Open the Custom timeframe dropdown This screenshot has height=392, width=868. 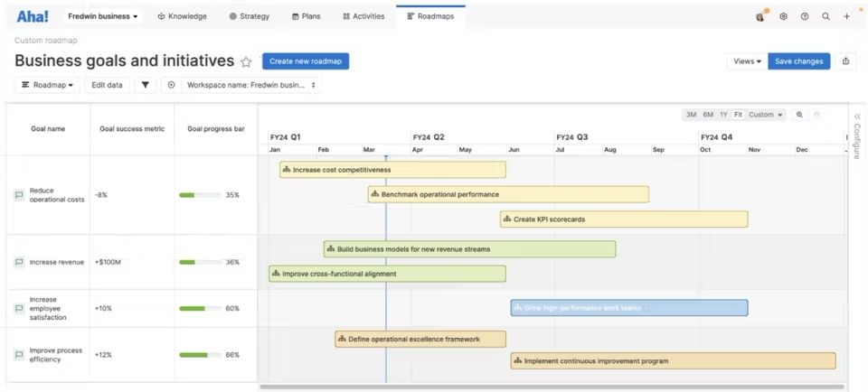(765, 115)
